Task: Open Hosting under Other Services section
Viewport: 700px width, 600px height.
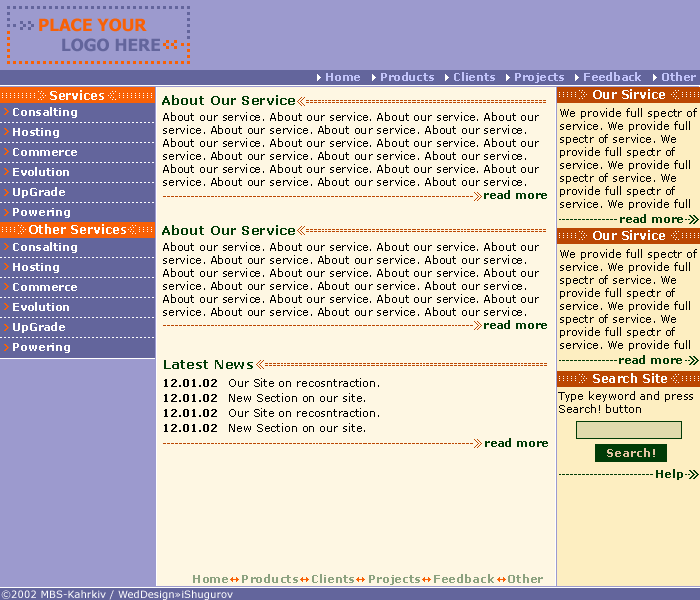Action: click(x=36, y=267)
